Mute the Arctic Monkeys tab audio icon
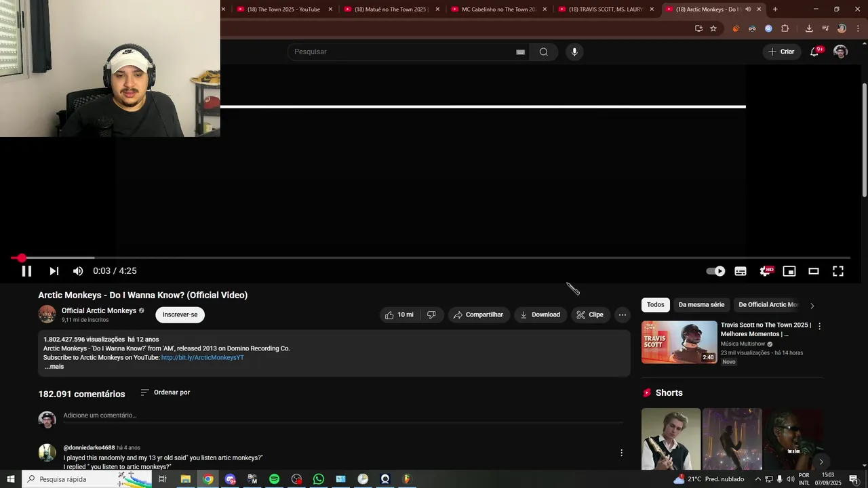The width and height of the screenshot is (868, 488). pyautogui.click(x=748, y=9)
